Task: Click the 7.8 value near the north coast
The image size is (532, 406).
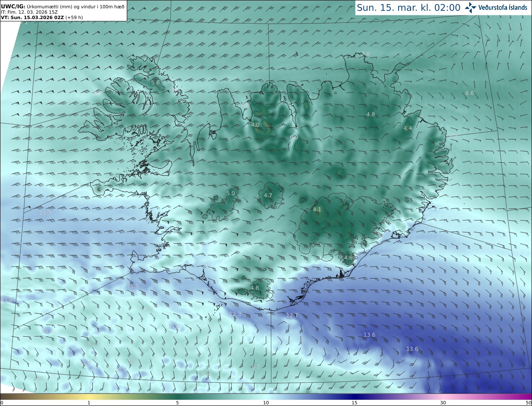Action: point(366,54)
